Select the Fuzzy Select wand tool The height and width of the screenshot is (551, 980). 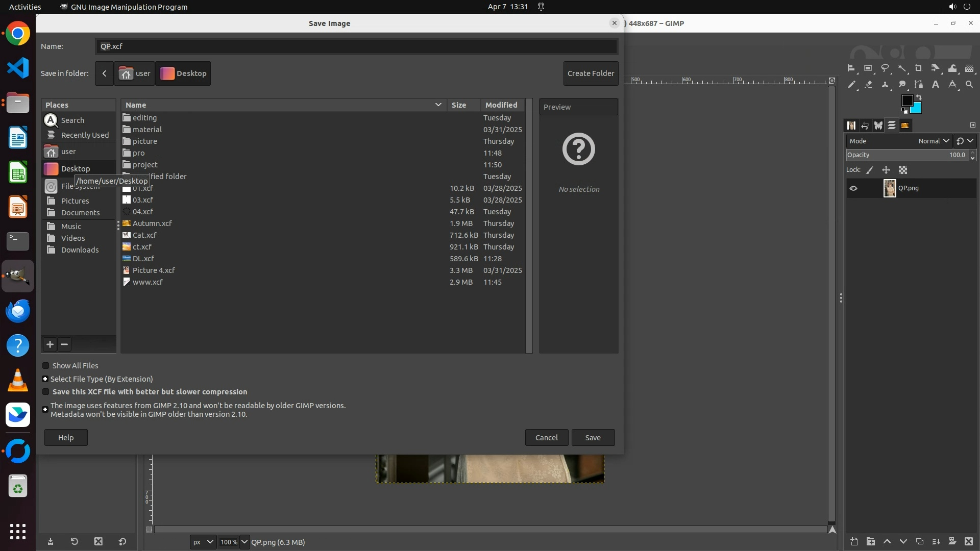tap(902, 68)
